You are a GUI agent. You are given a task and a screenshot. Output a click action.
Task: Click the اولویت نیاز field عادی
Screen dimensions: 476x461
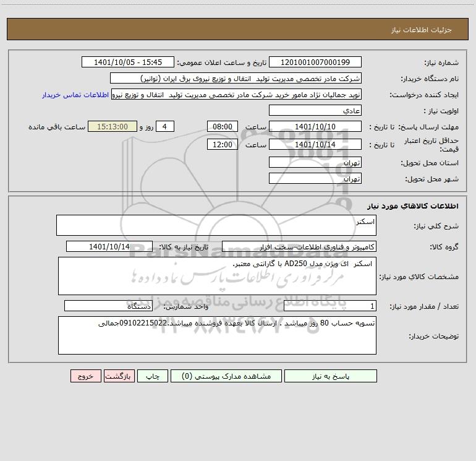315,110
